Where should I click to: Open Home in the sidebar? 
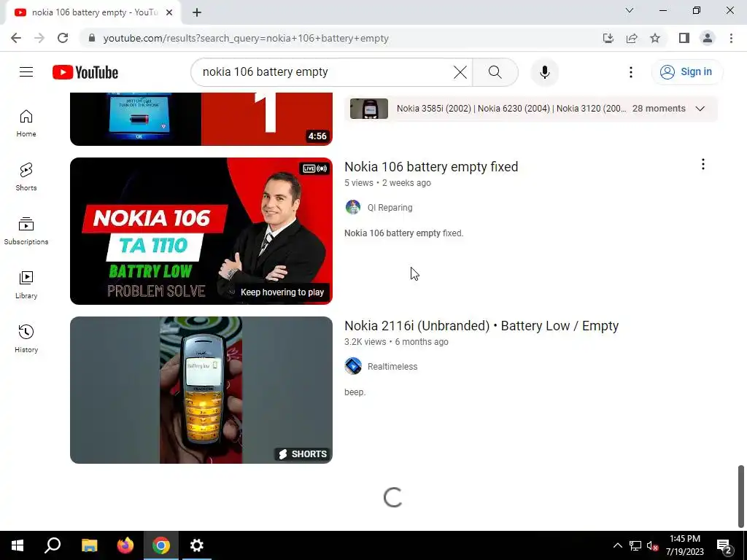point(26,123)
